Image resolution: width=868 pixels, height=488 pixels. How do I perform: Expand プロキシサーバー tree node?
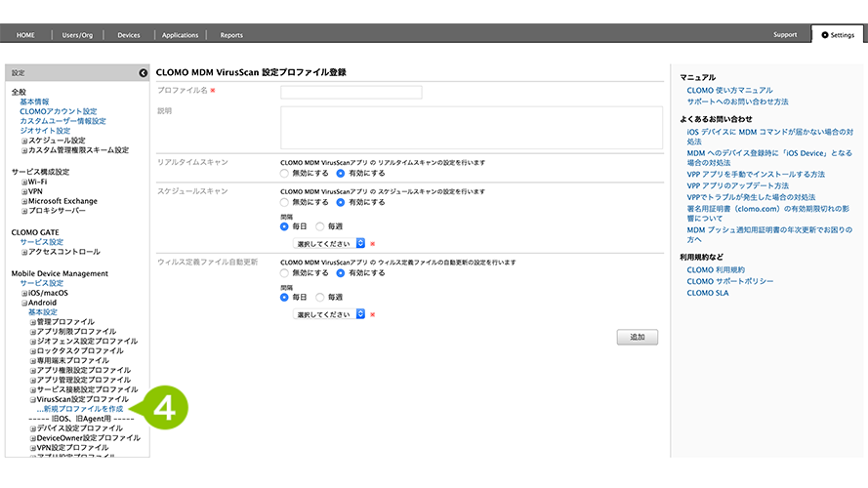point(24,211)
